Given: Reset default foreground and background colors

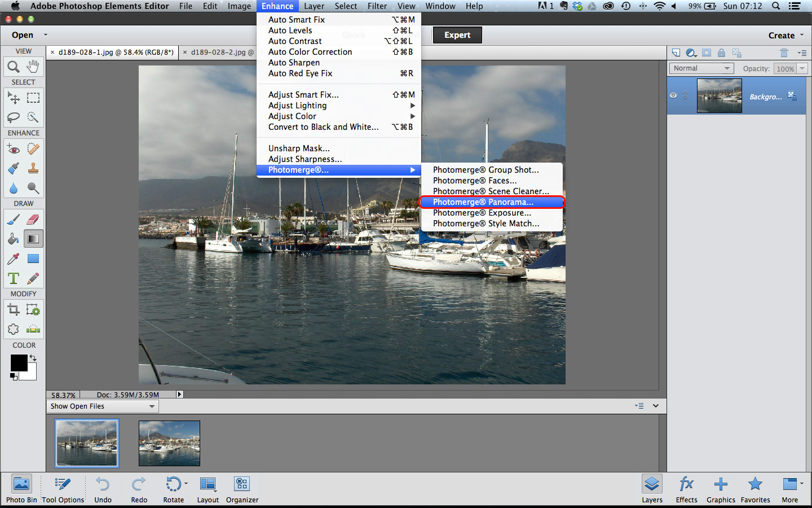Looking at the screenshot, I should point(14,376).
